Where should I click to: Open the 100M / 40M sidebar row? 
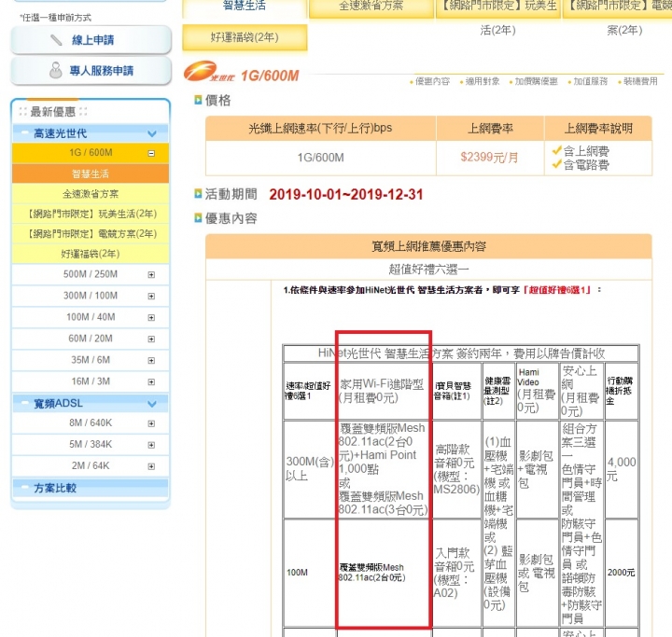(x=91, y=317)
